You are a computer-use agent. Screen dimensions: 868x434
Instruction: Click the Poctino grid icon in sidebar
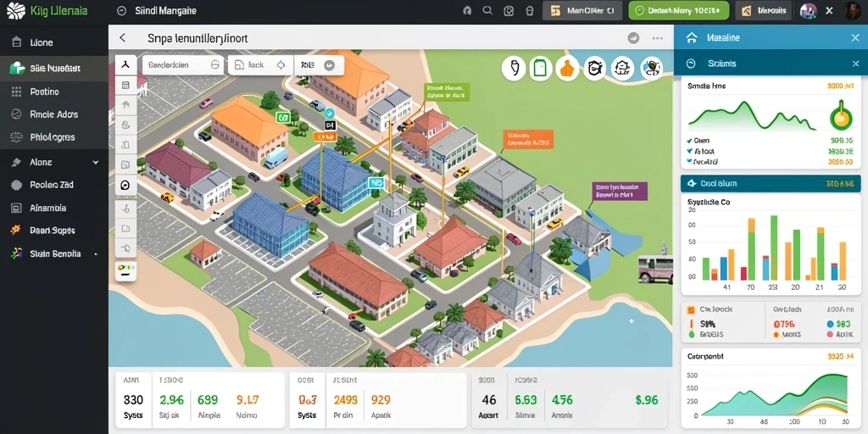17,92
